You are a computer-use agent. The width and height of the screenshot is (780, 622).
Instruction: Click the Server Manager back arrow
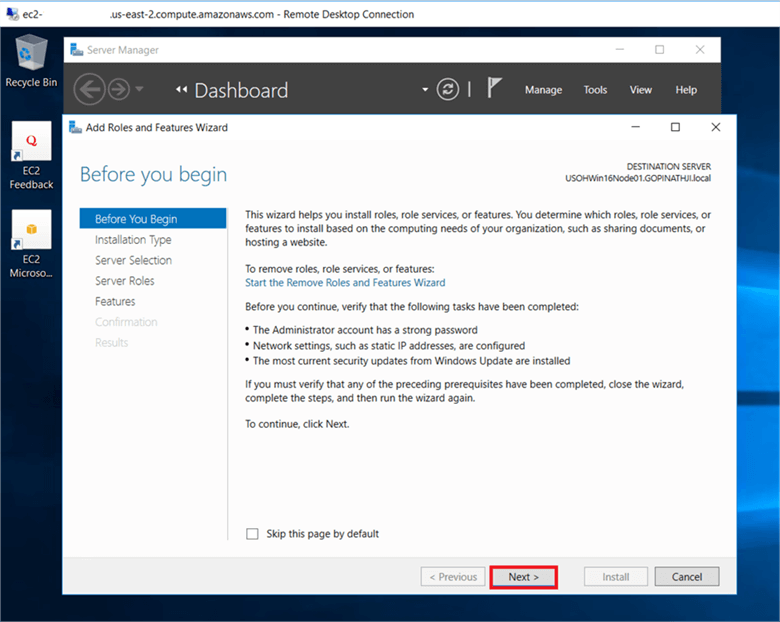click(90, 90)
